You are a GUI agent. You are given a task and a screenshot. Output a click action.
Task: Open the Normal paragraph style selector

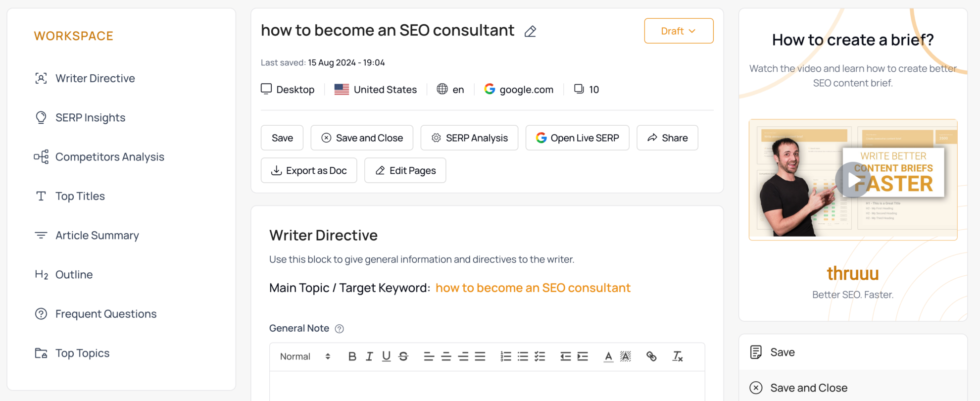[303, 356]
